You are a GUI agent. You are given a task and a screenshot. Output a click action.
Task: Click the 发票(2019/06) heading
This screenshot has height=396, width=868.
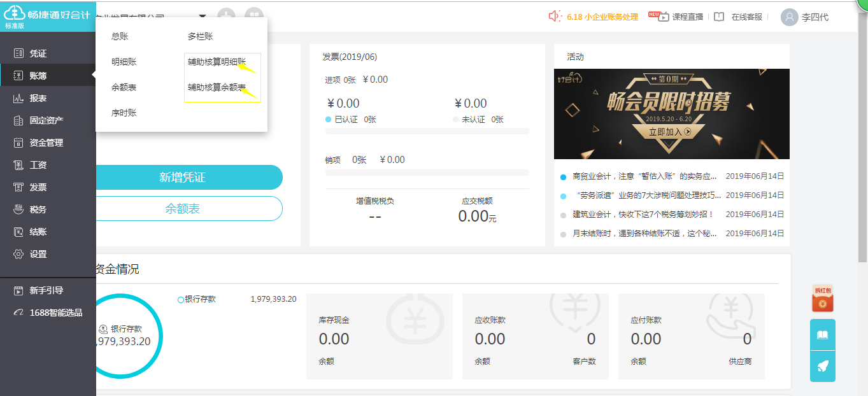350,57
